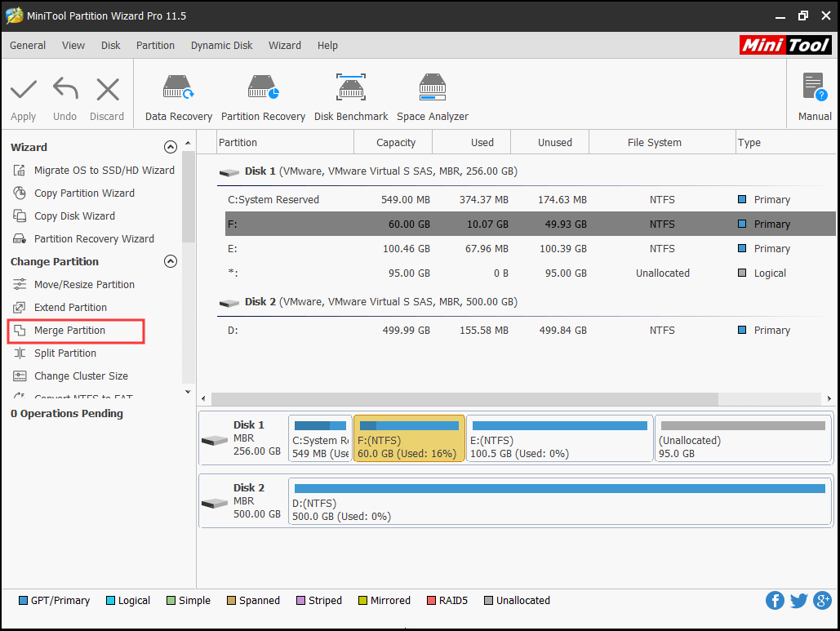Choose Merge Partition
The height and width of the screenshot is (631, 840).
click(x=59, y=331)
